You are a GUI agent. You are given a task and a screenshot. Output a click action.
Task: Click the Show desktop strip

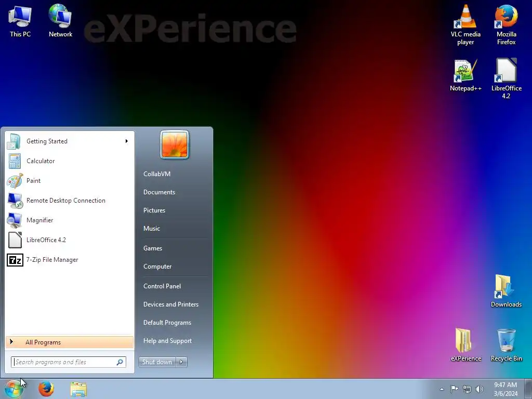click(528, 389)
